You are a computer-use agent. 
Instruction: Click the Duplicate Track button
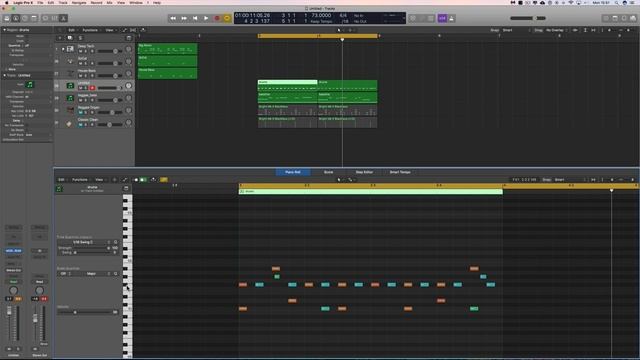[x=70, y=38]
